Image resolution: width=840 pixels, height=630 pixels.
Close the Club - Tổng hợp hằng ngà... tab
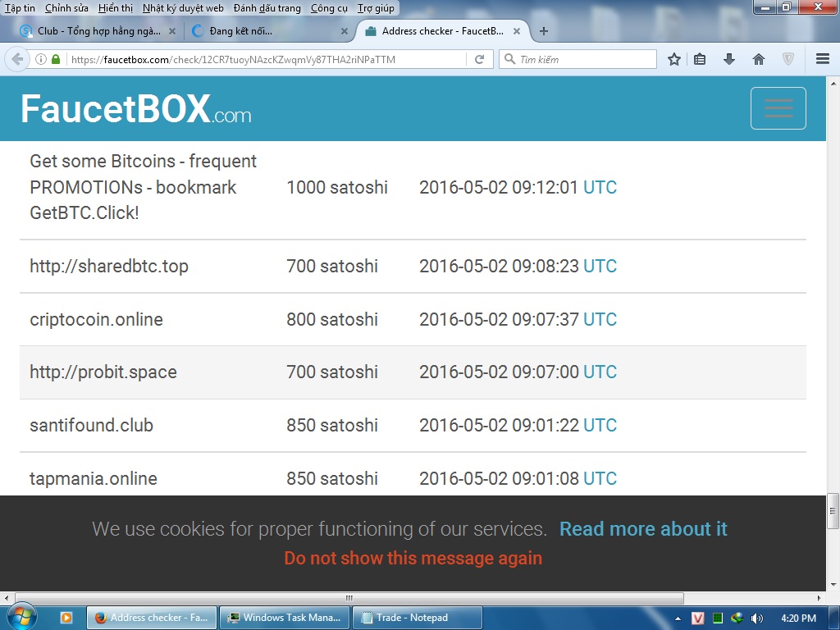(172, 31)
